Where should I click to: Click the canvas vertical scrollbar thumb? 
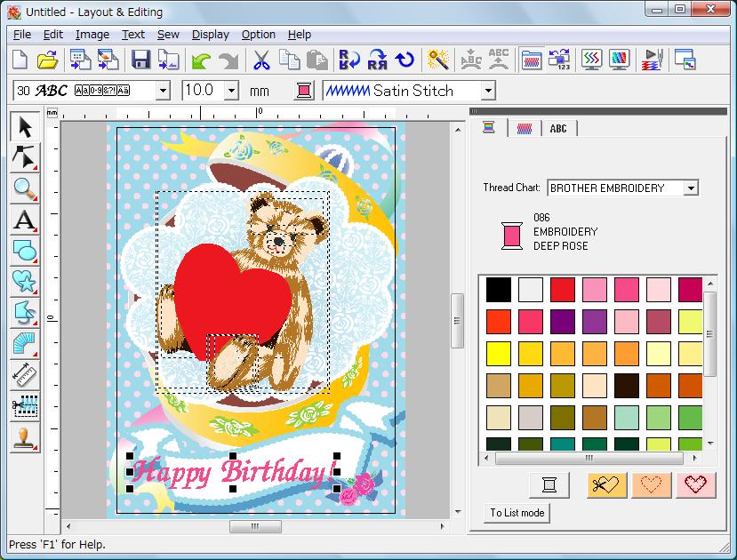point(457,321)
